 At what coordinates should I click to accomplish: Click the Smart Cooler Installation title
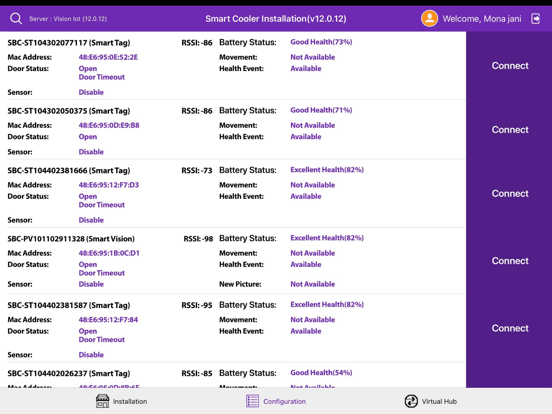tap(276, 19)
